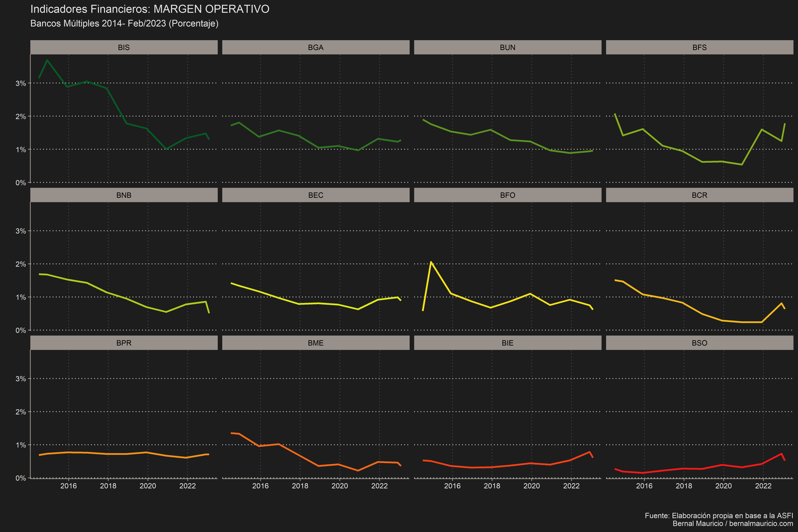The image size is (798, 532).
Task: Click the author credit 'Bernal Mauricio / bernalmauricio.com'
Action: (x=733, y=523)
